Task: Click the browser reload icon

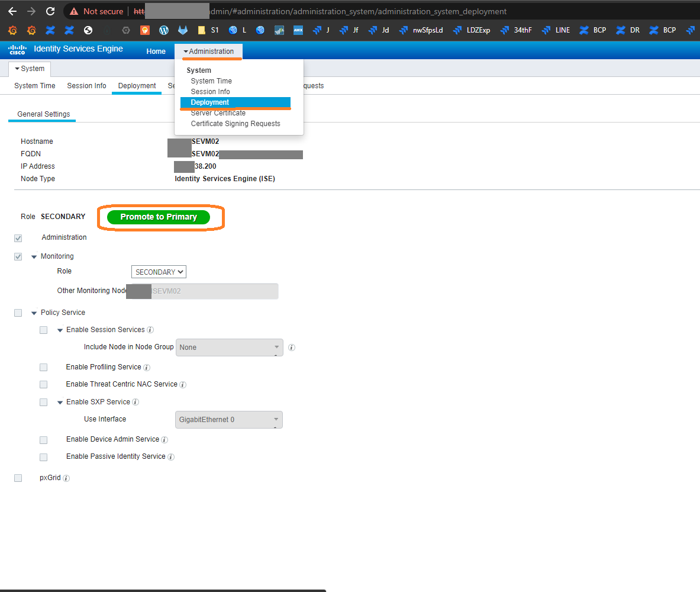Action: coord(50,11)
